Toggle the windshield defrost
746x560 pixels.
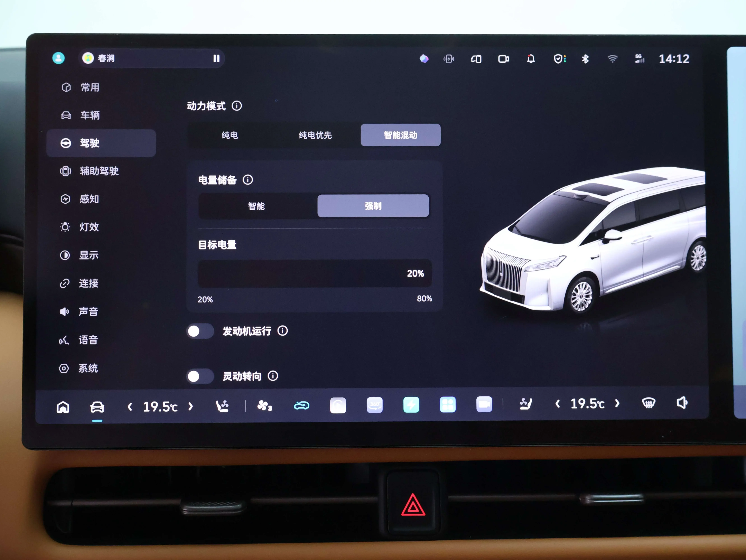(649, 403)
